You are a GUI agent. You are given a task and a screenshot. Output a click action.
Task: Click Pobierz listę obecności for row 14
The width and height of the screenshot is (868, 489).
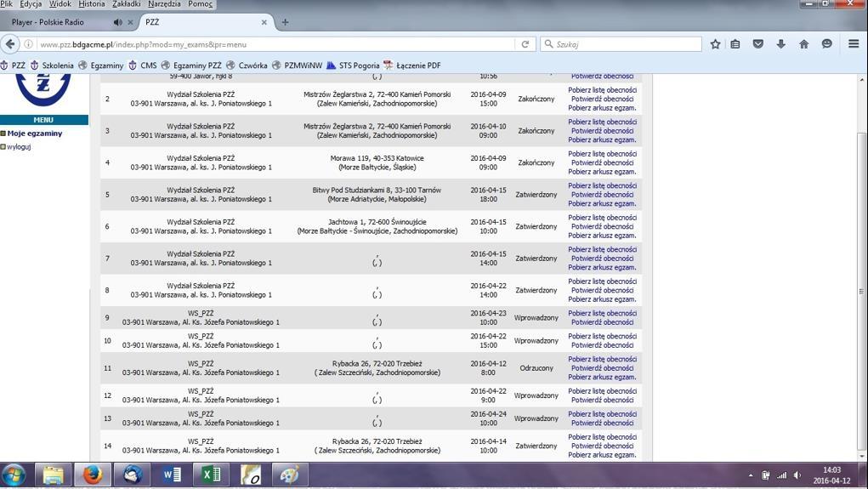602,437
